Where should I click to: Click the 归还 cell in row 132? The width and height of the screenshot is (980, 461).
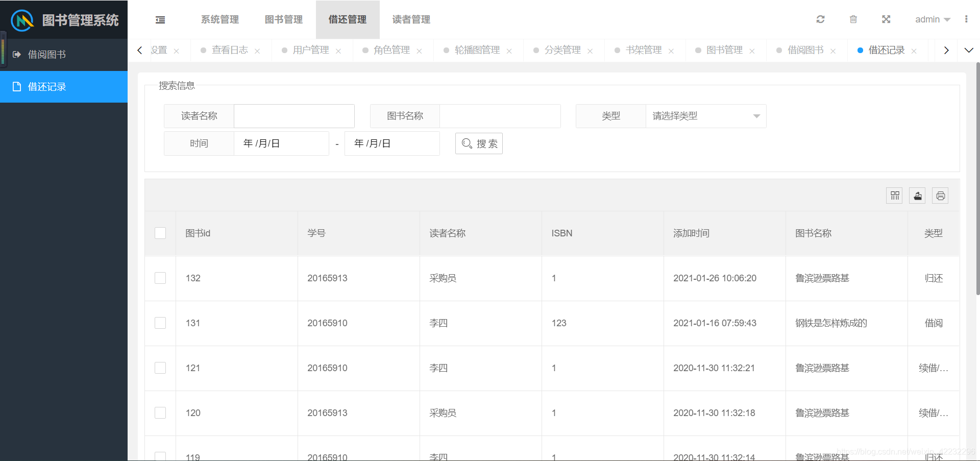pyautogui.click(x=934, y=278)
